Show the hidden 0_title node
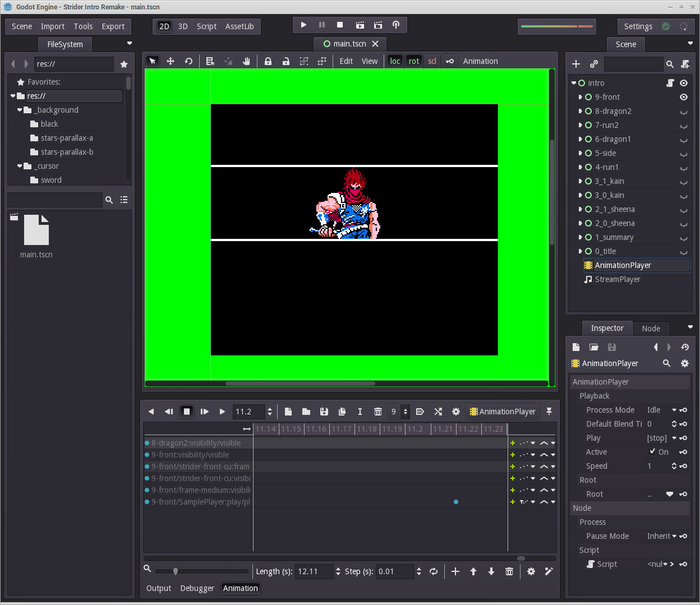This screenshot has height=605, width=700. [x=684, y=252]
